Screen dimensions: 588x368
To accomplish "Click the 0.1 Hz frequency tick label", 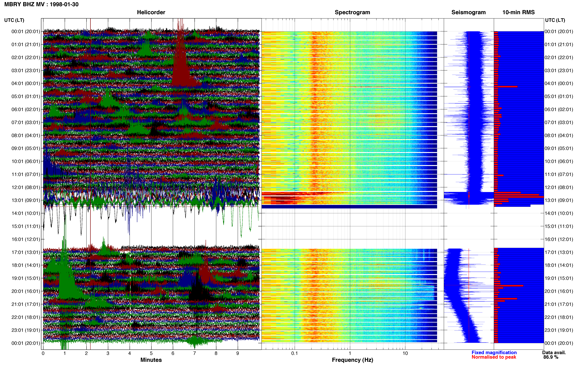I will point(295,353).
